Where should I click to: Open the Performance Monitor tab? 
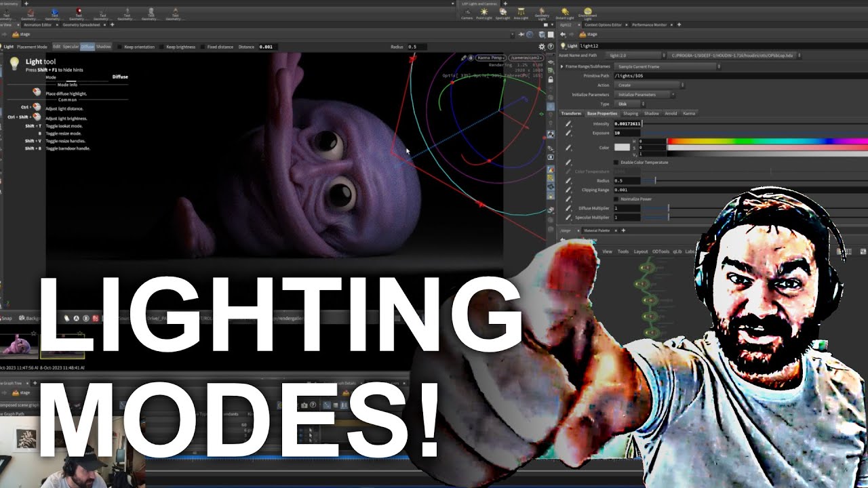tap(650, 24)
